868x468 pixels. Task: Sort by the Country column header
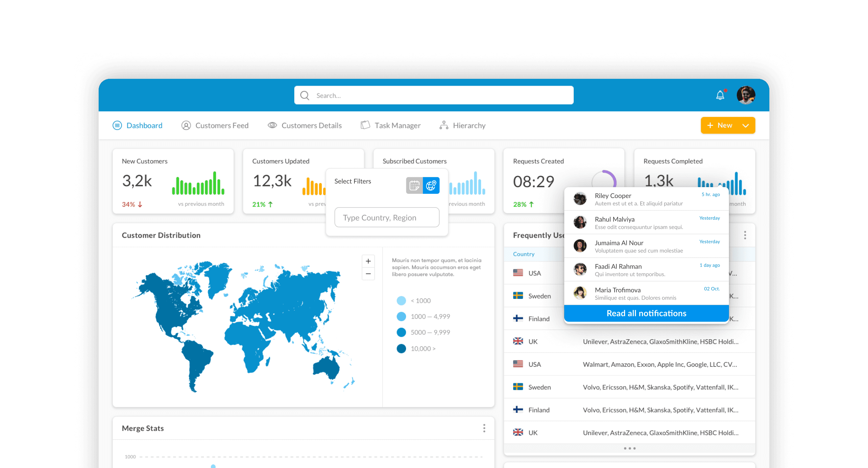click(523, 254)
